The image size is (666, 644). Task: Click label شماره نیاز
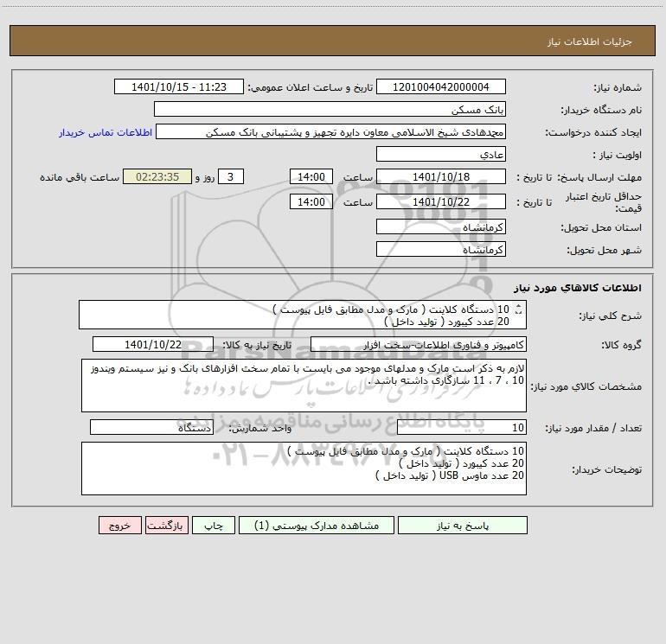618,87
